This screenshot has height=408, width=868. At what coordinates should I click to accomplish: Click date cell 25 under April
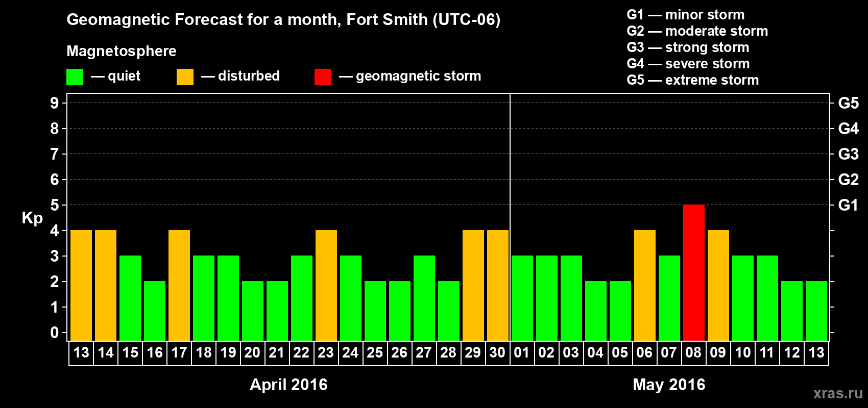click(375, 353)
